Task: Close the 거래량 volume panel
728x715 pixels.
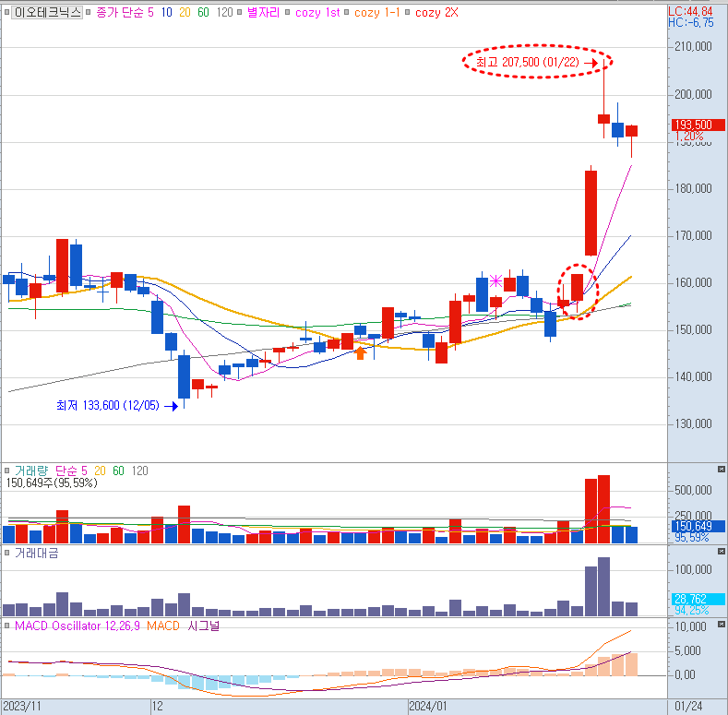Action: [x=721, y=470]
